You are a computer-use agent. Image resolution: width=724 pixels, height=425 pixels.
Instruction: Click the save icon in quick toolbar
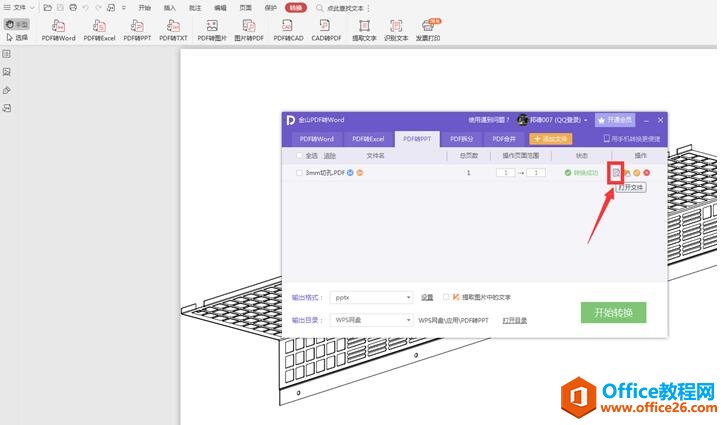[x=60, y=8]
